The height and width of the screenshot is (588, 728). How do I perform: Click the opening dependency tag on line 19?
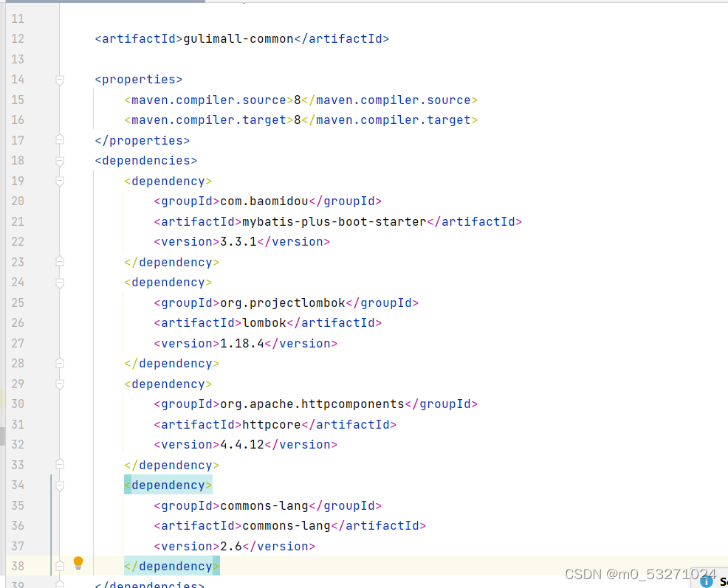(x=168, y=181)
